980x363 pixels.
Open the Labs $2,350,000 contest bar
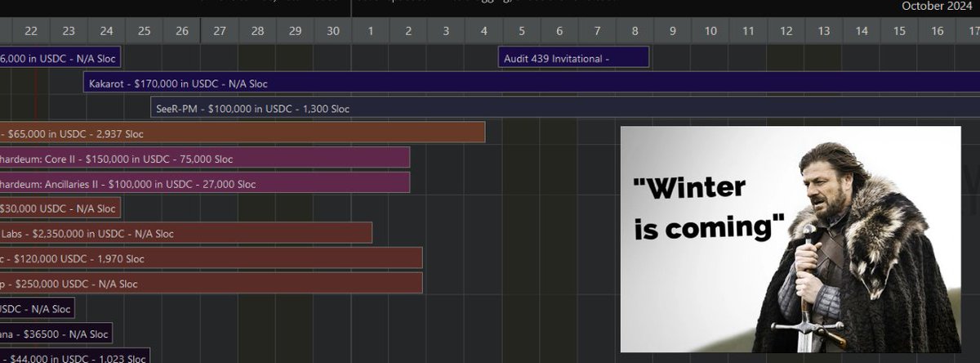click(x=186, y=233)
